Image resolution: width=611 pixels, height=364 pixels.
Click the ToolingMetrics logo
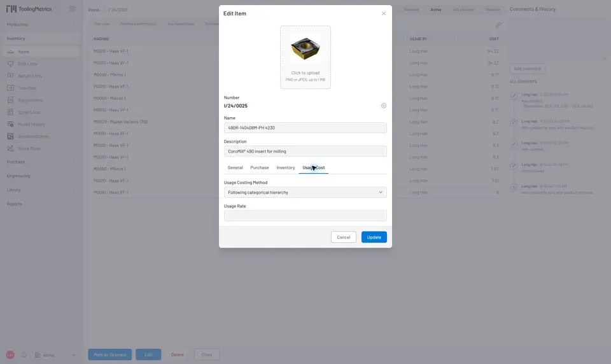click(29, 9)
